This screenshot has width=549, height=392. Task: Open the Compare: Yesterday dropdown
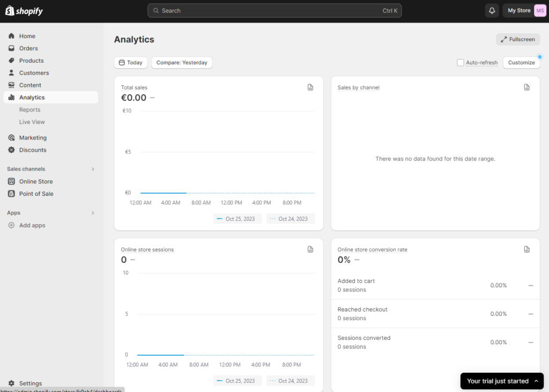pyautogui.click(x=182, y=62)
